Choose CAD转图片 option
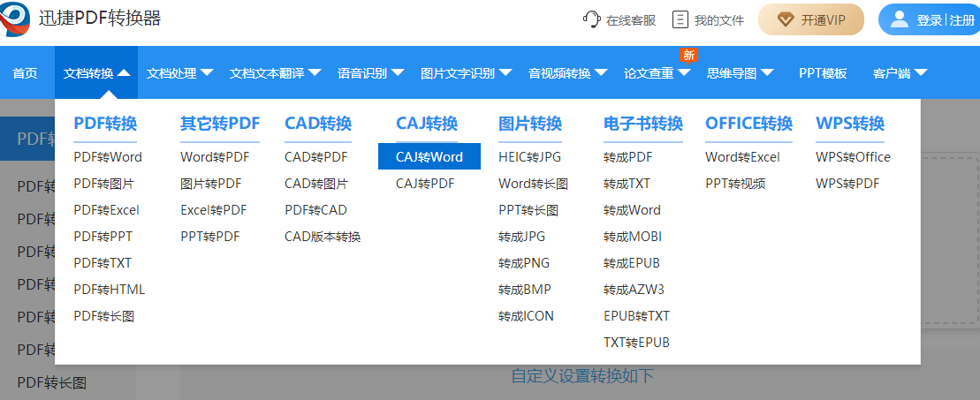Viewport: 980px width, 400px height. click(x=316, y=184)
